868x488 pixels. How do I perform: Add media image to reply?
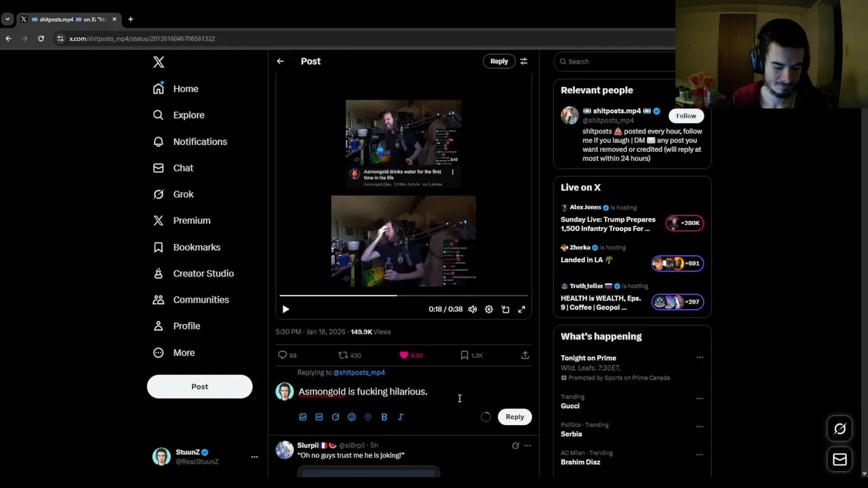302,417
